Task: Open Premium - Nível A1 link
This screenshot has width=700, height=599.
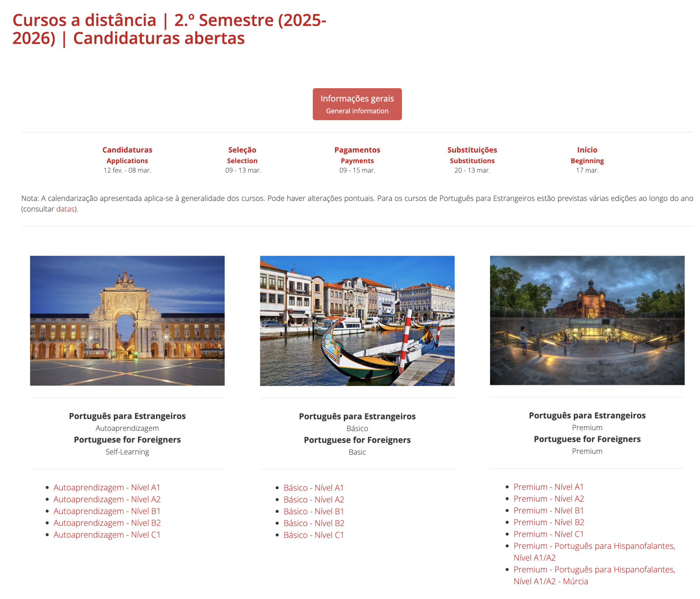Action: pyautogui.click(x=548, y=487)
